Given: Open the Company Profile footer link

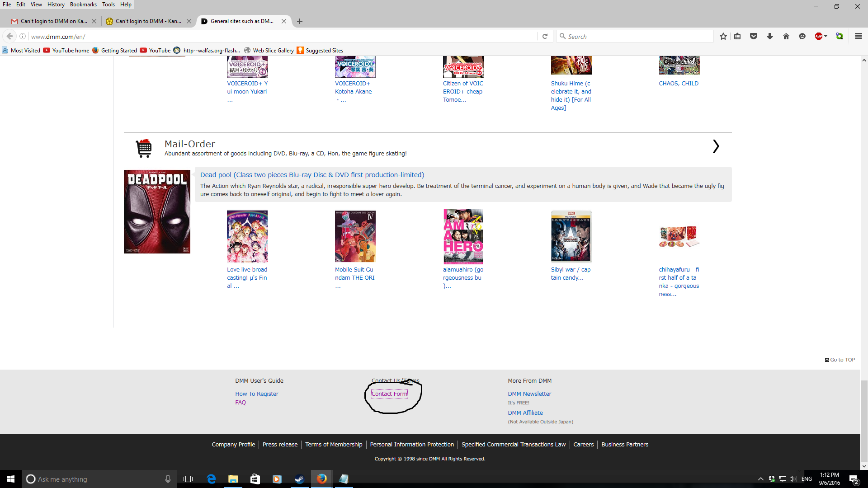Looking at the screenshot, I should click(x=233, y=445).
